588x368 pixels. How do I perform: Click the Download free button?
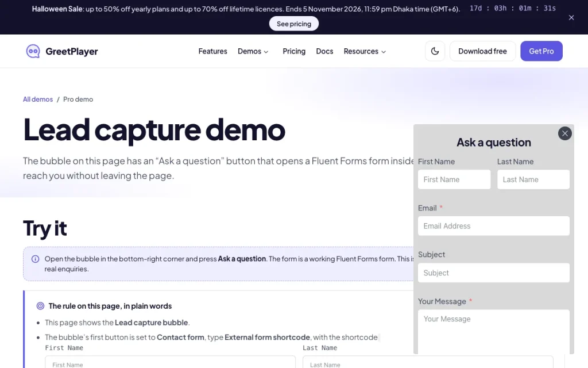[x=482, y=51]
